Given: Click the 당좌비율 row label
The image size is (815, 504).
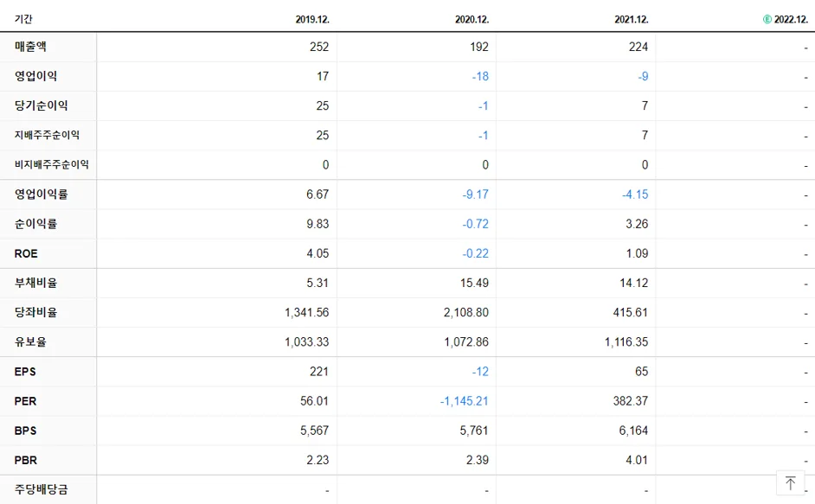Looking at the screenshot, I should point(35,312).
